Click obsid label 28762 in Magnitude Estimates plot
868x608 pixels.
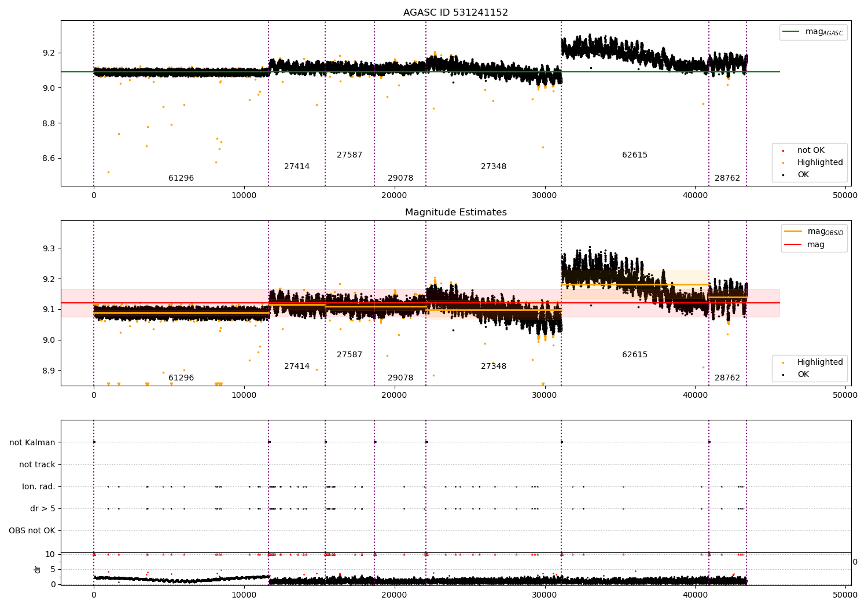coord(727,378)
